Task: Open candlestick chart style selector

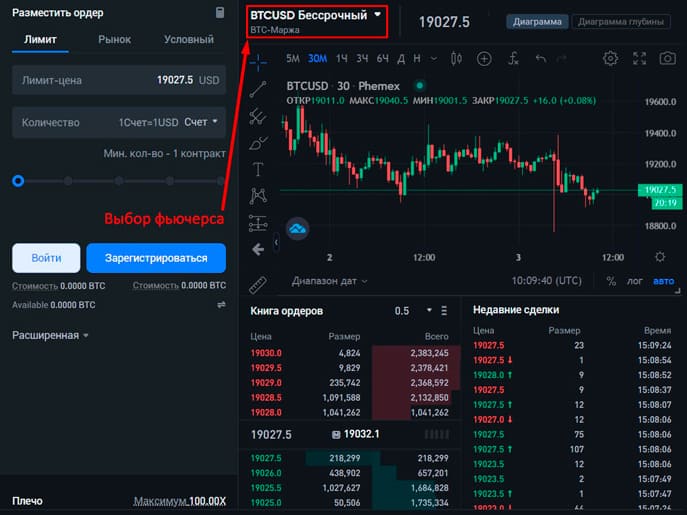Action: pos(456,58)
